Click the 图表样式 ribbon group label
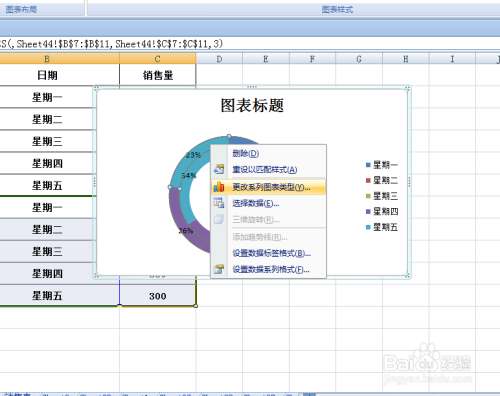The image size is (500, 396). point(337,9)
